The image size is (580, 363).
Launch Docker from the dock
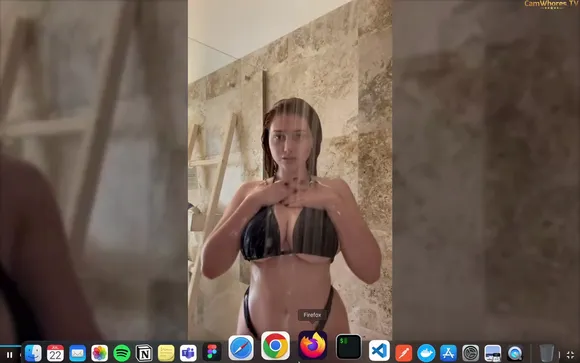pyautogui.click(x=426, y=353)
